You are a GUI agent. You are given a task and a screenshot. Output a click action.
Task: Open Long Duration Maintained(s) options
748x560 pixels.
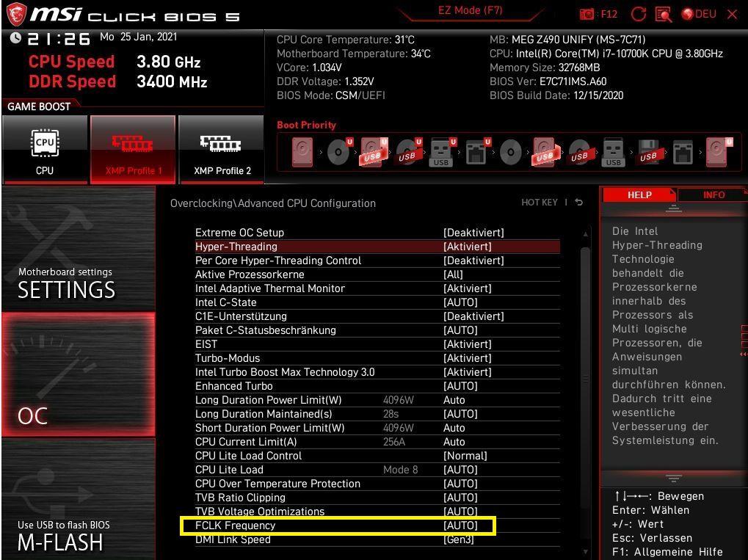[377, 414]
